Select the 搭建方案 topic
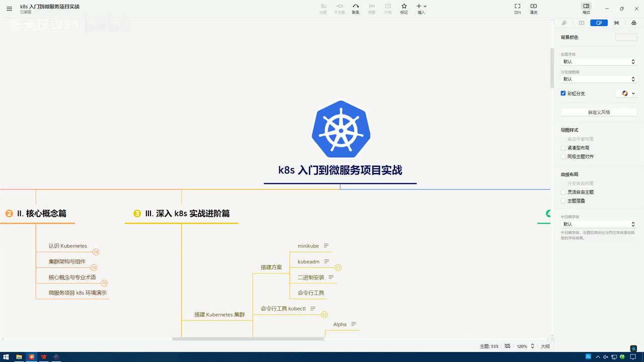 271,267
